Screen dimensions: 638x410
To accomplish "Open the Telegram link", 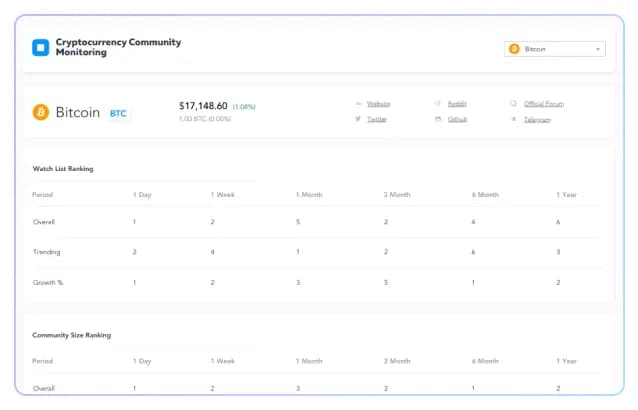I will 537,120.
